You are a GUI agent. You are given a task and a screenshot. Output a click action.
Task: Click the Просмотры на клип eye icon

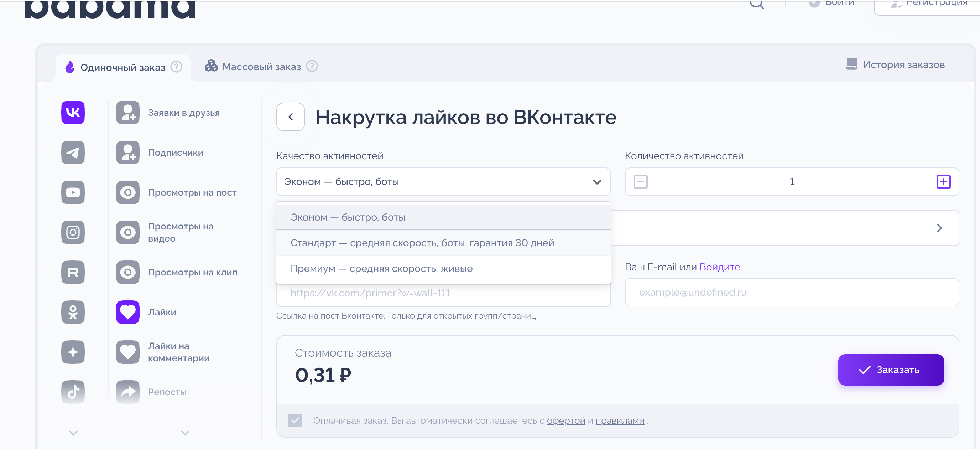tap(128, 272)
